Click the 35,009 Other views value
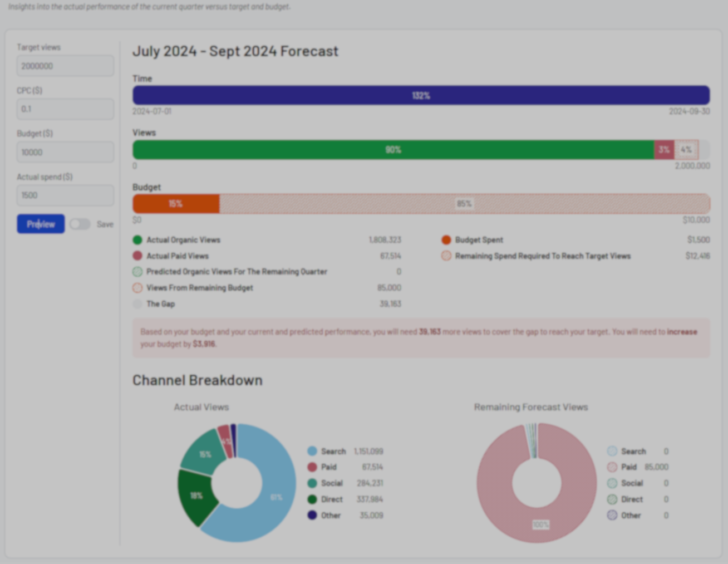728x564 pixels. point(371,516)
